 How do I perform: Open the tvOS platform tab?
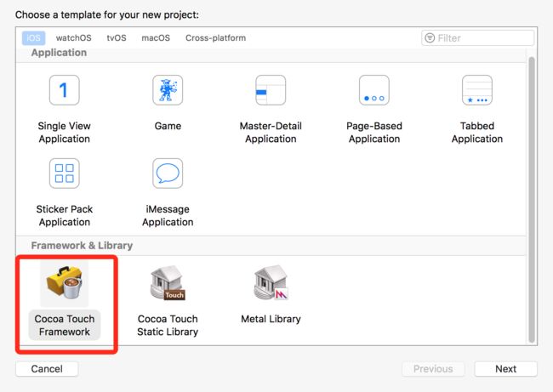point(117,37)
